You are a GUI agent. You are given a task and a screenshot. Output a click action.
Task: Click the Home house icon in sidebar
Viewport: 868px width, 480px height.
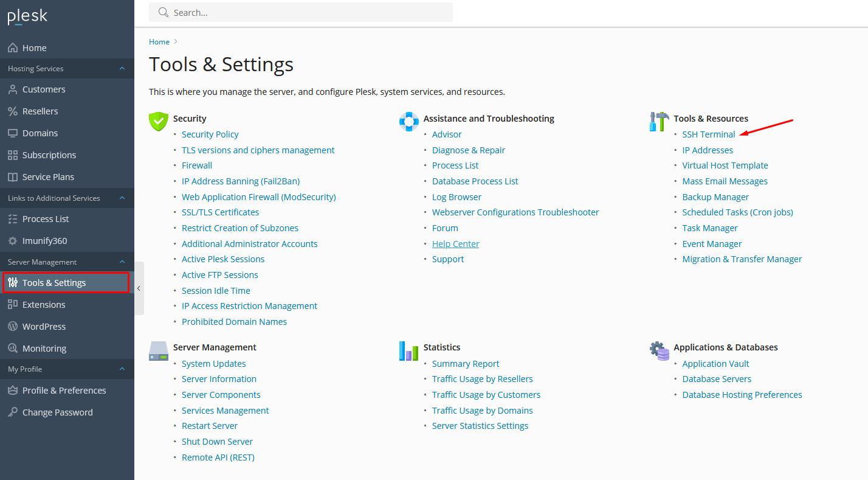tap(13, 47)
